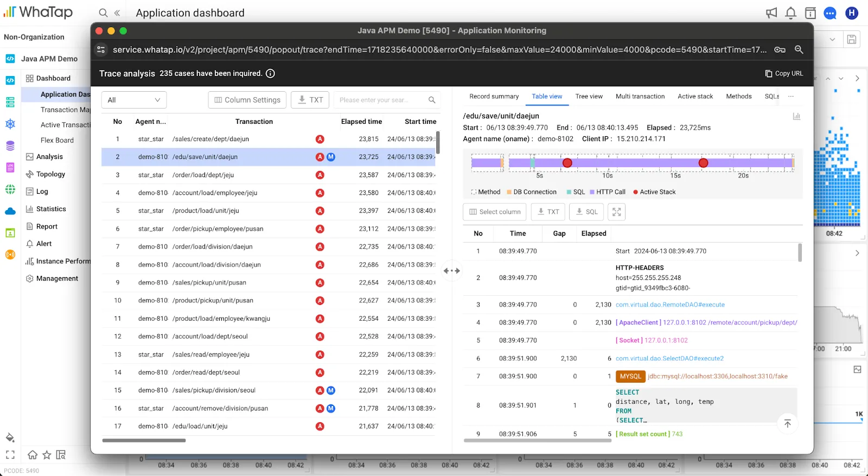Open the com.virtual.dao.RemoteDAO#execute link
Image resolution: width=868 pixels, height=476 pixels.
(670, 304)
